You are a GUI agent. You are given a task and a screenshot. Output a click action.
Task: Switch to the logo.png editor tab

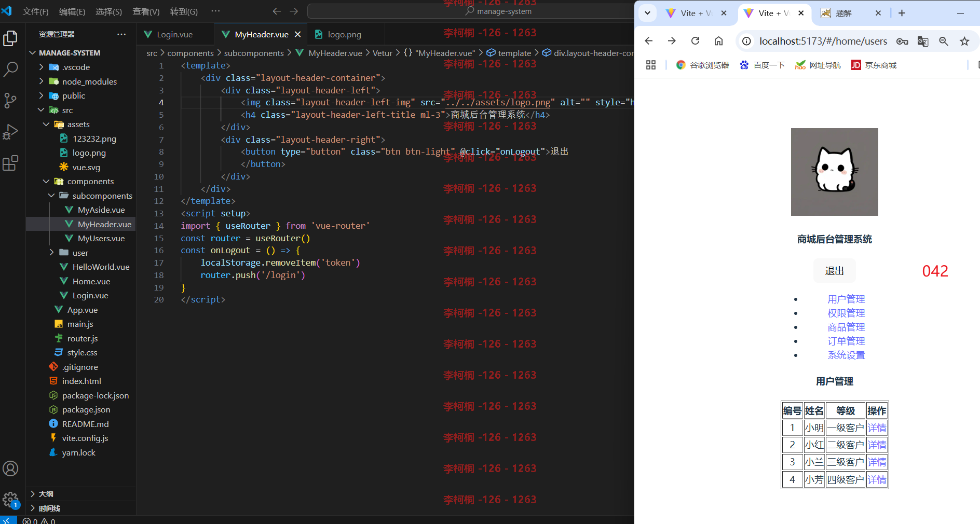click(345, 34)
